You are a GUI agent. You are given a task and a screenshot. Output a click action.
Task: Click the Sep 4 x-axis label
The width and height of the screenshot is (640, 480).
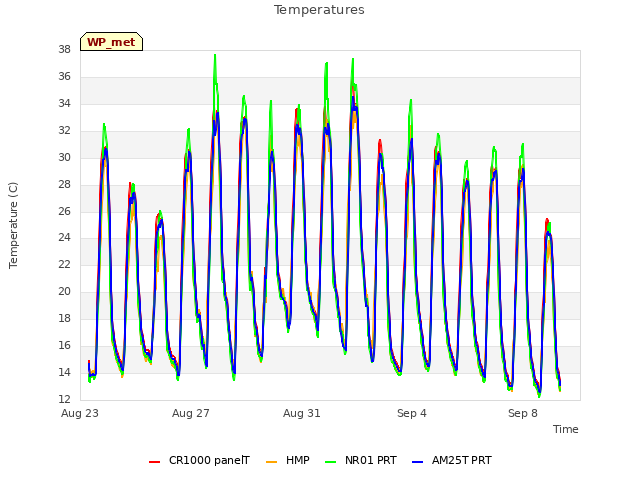coord(412,413)
